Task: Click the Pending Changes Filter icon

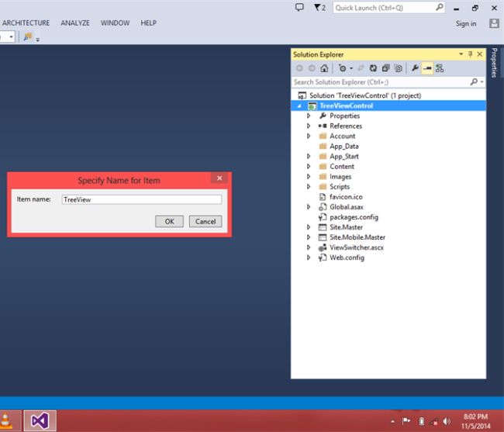Action: pyautogui.click(x=343, y=68)
